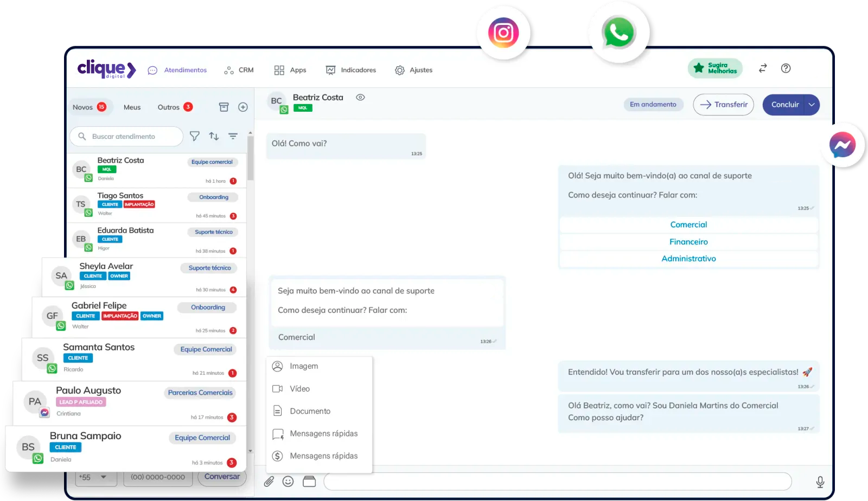868x501 pixels.
Task: Open the archive box icon
Action: [x=224, y=107]
